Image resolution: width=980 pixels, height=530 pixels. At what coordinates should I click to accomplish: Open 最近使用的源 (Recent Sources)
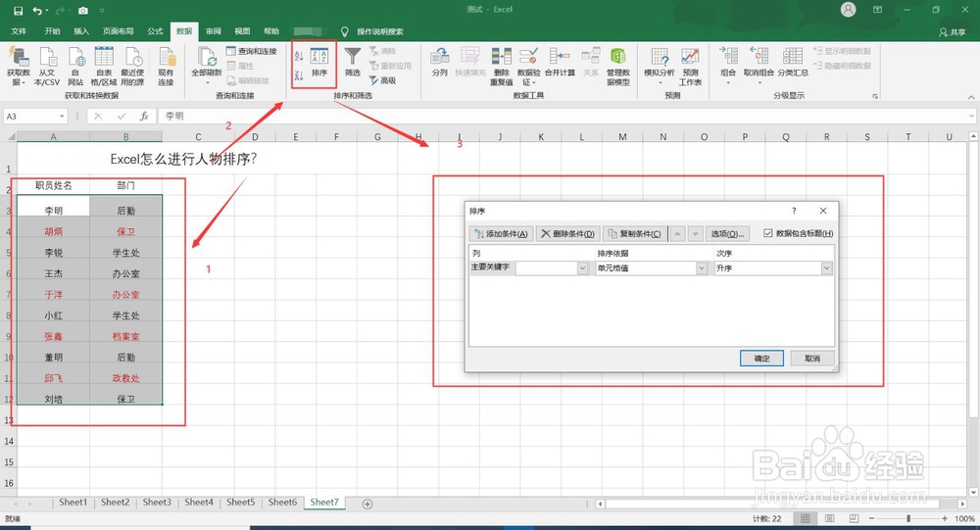point(132,66)
